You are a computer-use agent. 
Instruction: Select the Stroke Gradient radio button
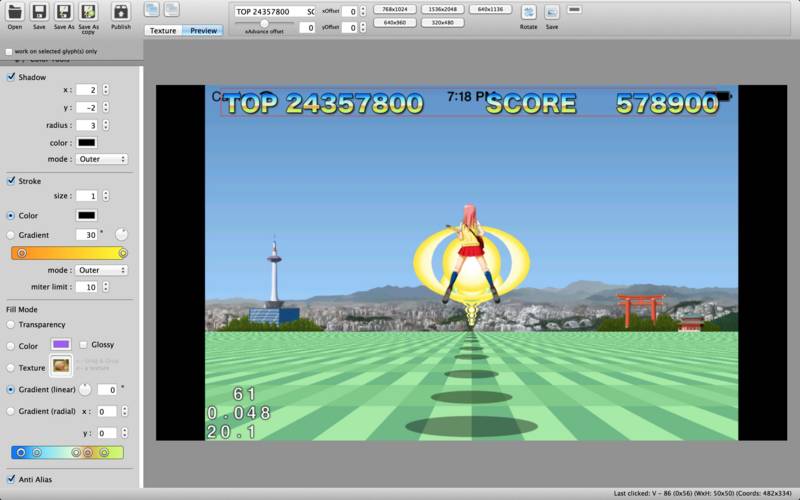[11, 235]
